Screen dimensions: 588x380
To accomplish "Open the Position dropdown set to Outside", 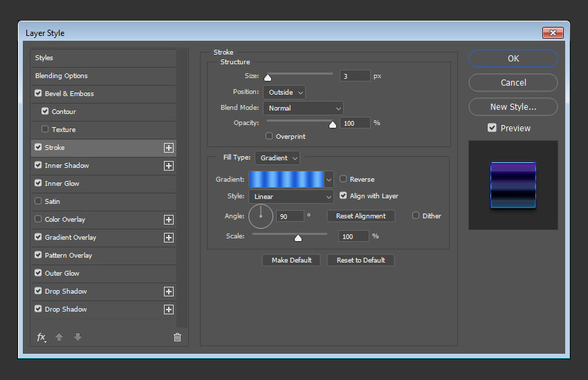I will [x=284, y=92].
